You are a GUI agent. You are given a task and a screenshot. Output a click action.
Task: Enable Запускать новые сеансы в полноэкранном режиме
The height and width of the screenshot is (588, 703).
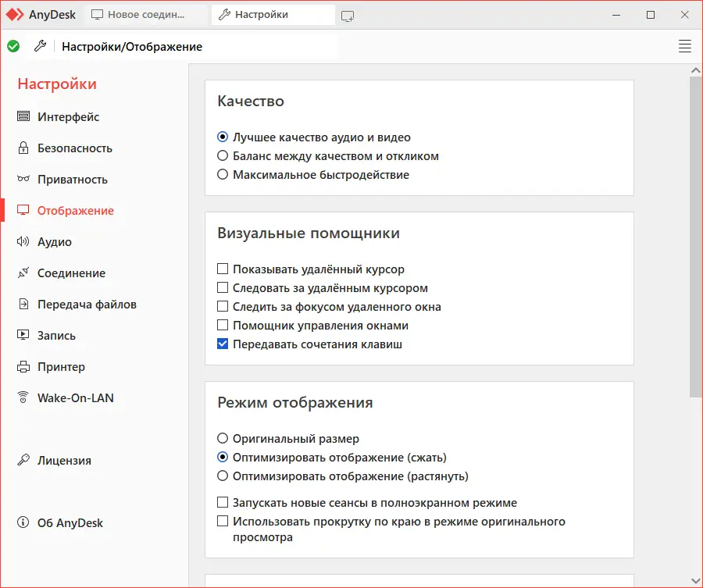(223, 503)
